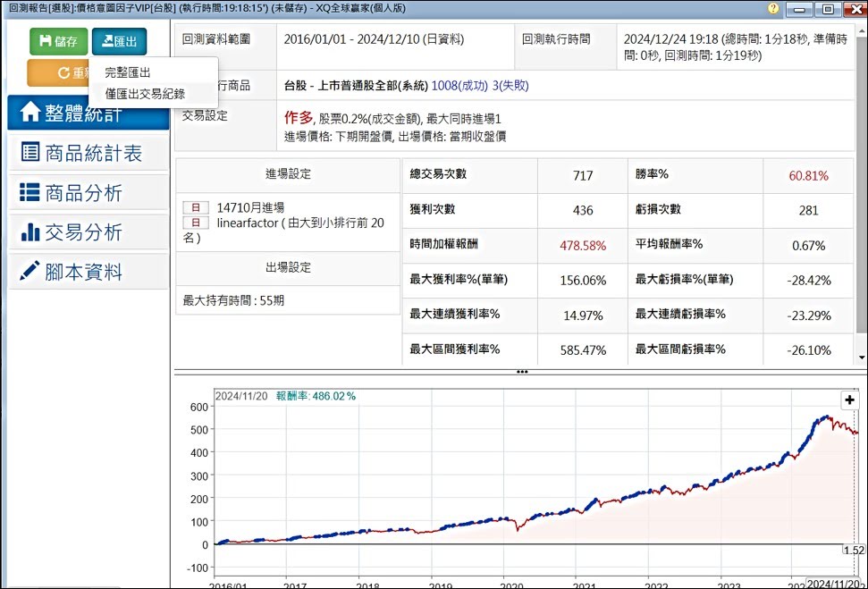Viewport: 868px width, 589px height.
Task: Click the table icon beside 商品統計表
Action: click(29, 153)
